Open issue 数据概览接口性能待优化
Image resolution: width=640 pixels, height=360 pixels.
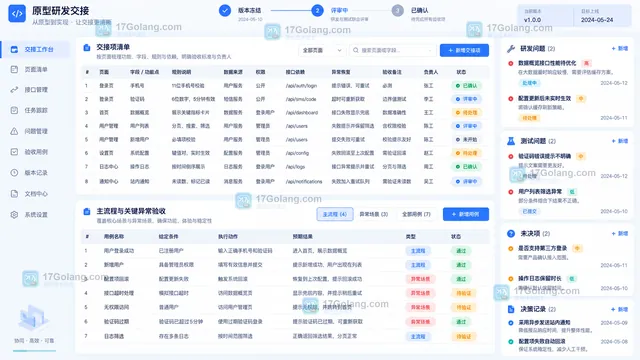[547, 63]
